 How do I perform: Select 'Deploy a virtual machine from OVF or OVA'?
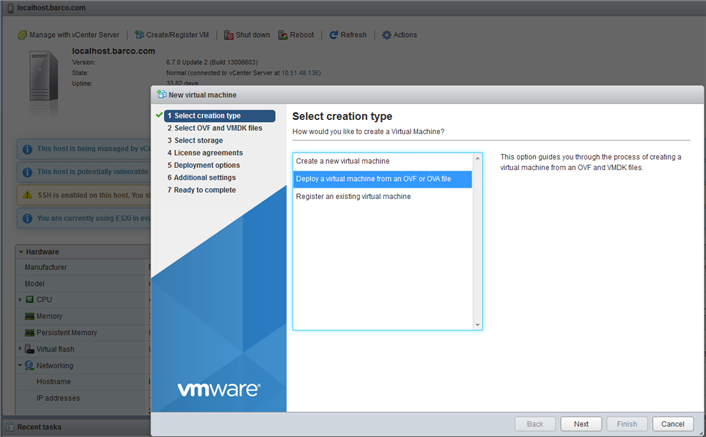[373, 178]
